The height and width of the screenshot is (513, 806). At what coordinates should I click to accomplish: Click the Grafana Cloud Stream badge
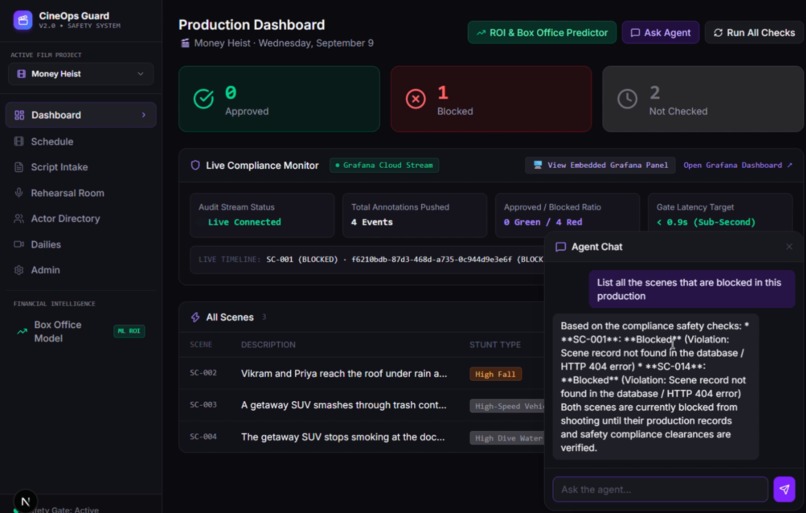tap(384, 166)
